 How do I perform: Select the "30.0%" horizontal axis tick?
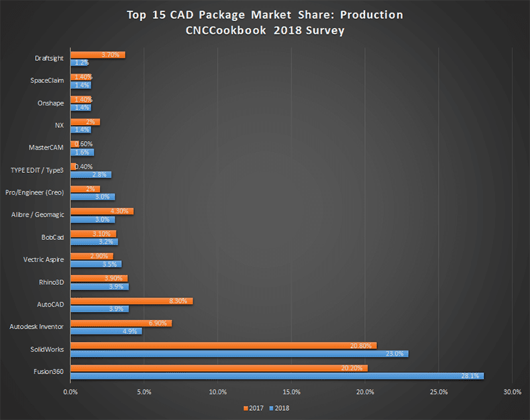[x=512, y=392]
